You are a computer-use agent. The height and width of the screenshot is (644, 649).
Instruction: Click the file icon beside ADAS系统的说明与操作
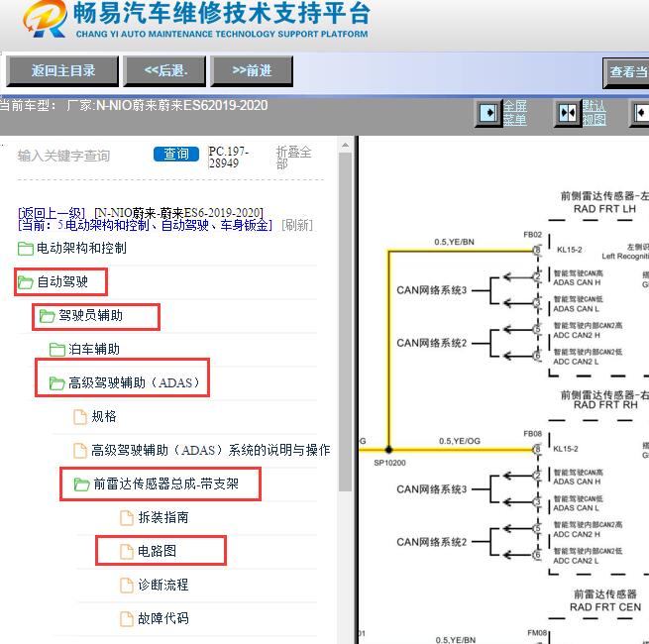tap(80, 450)
